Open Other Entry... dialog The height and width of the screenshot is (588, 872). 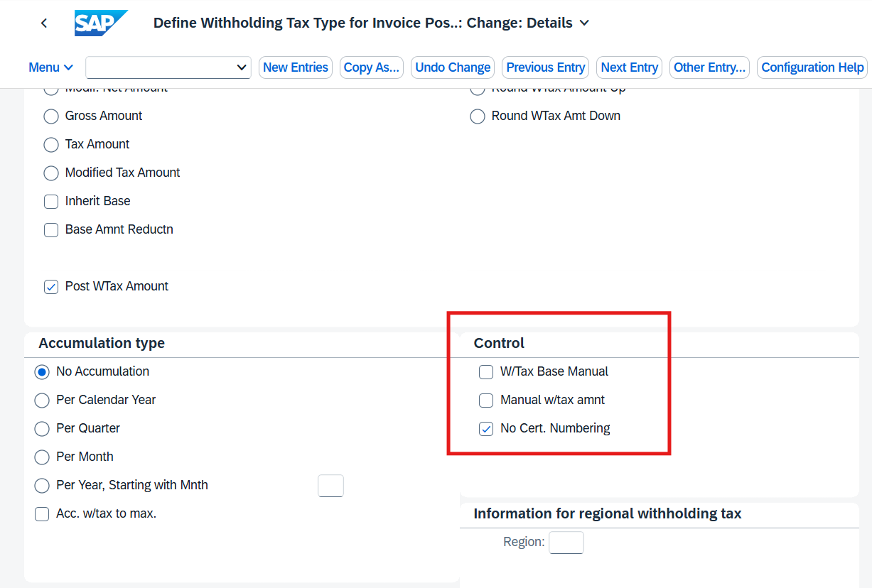[710, 67]
